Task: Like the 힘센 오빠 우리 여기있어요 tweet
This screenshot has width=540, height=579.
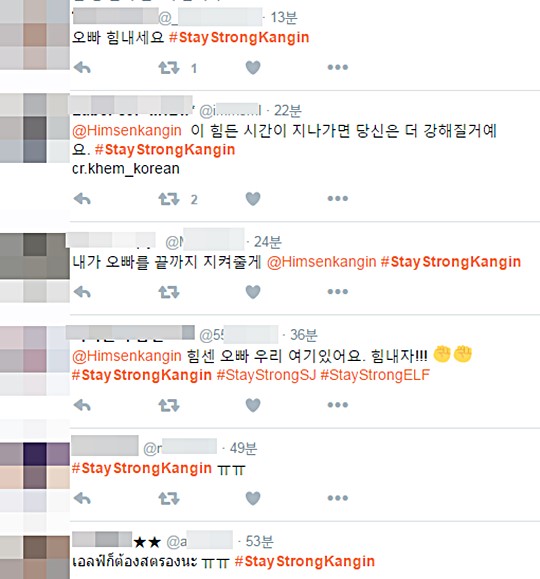Action: [253, 405]
